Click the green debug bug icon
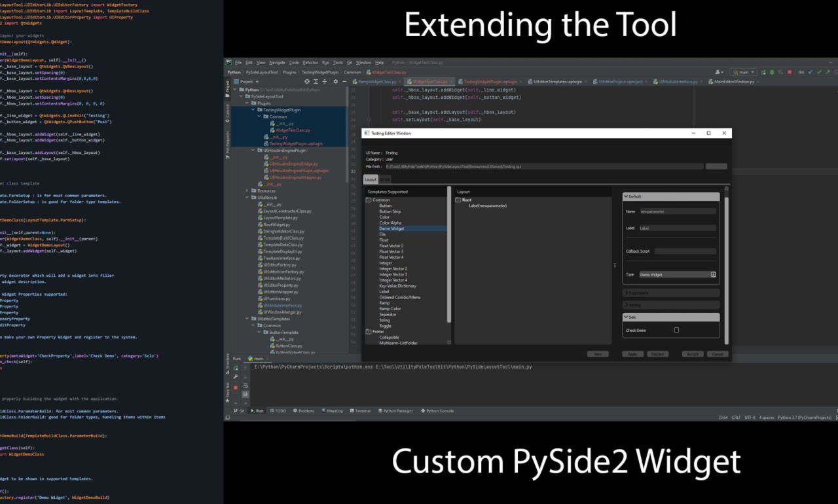The height and width of the screenshot is (504, 838). point(773,72)
